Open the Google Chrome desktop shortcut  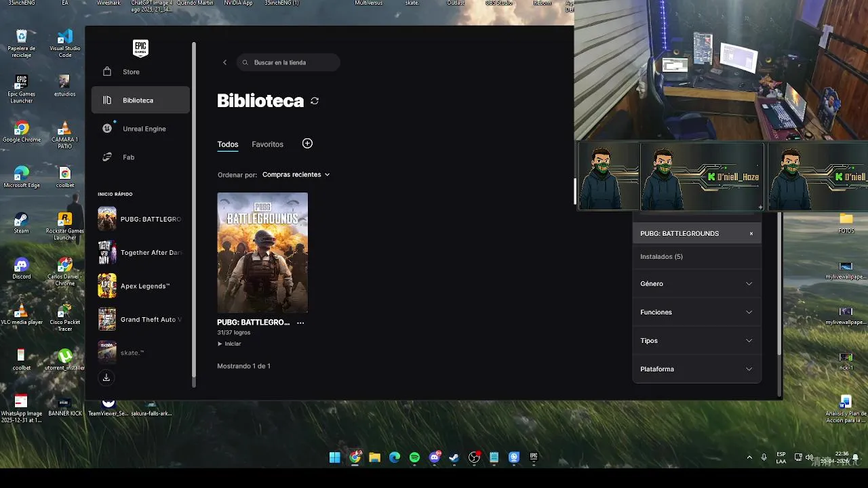[x=22, y=132]
